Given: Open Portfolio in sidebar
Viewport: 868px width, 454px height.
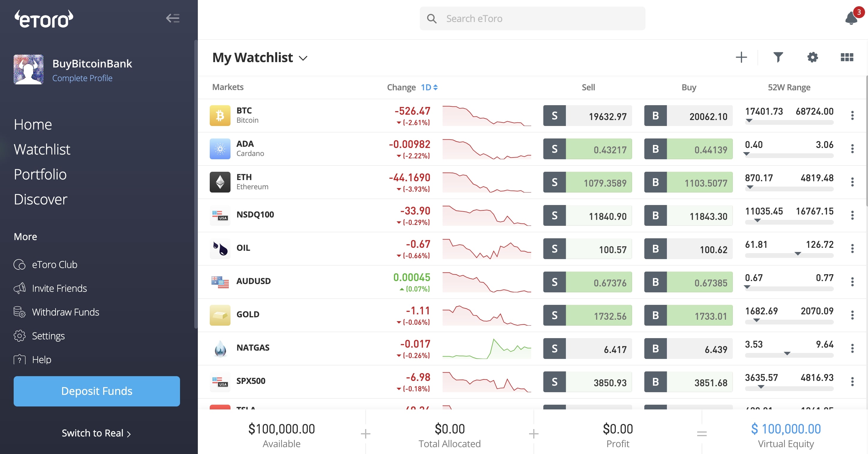Looking at the screenshot, I should 40,175.
